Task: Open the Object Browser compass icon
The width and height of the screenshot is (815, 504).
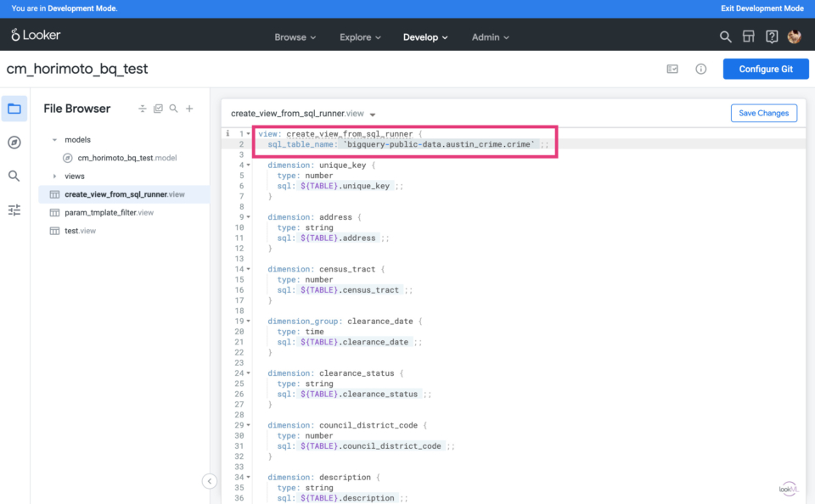Action: 14,143
